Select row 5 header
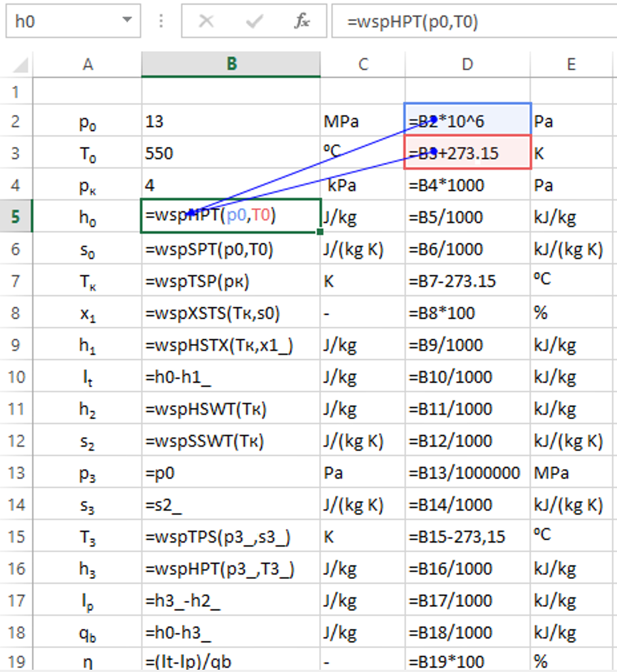 (x=16, y=217)
